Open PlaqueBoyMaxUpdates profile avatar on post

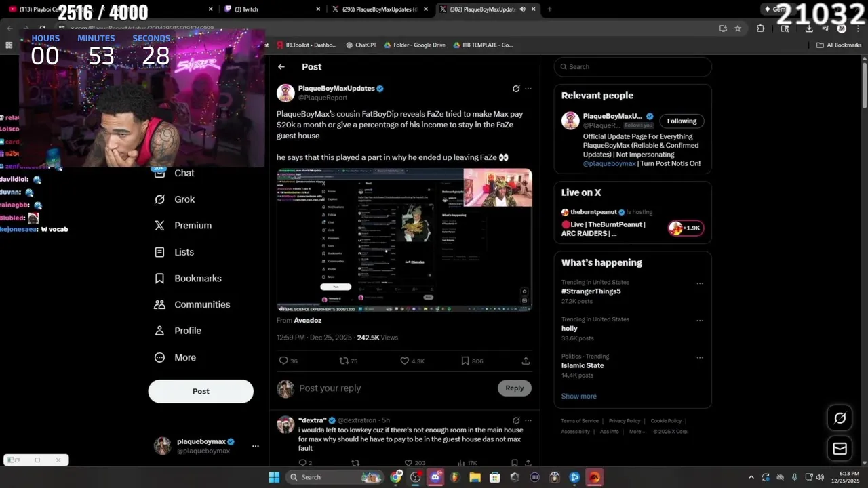coord(285,93)
